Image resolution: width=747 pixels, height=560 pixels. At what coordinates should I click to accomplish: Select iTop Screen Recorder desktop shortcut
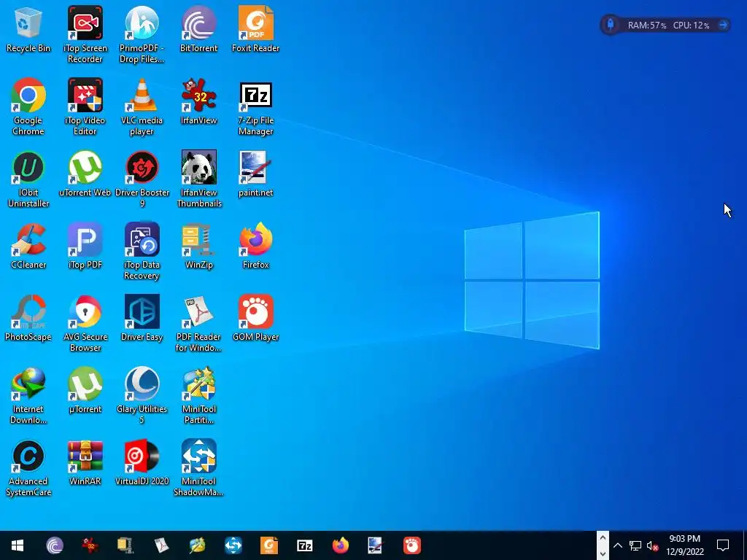(x=85, y=35)
